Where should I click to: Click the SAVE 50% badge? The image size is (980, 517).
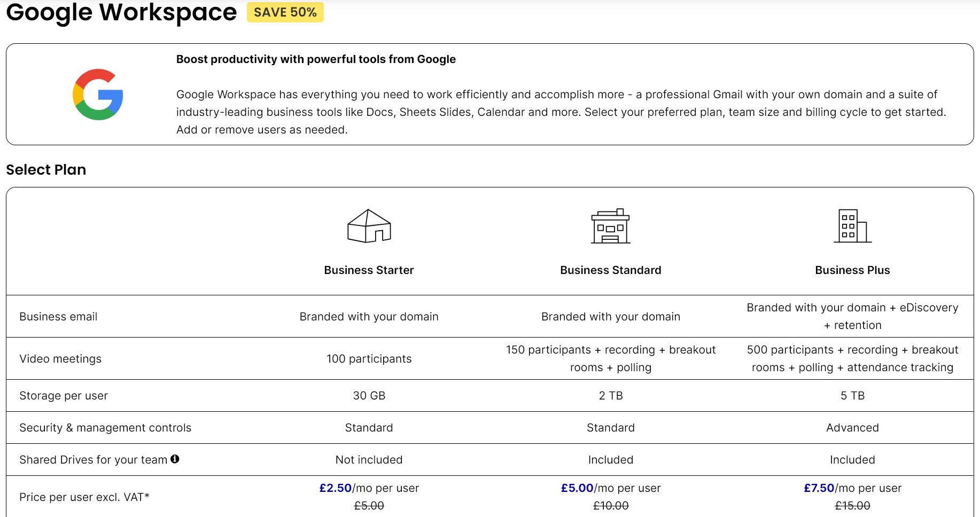click(285, 12)
